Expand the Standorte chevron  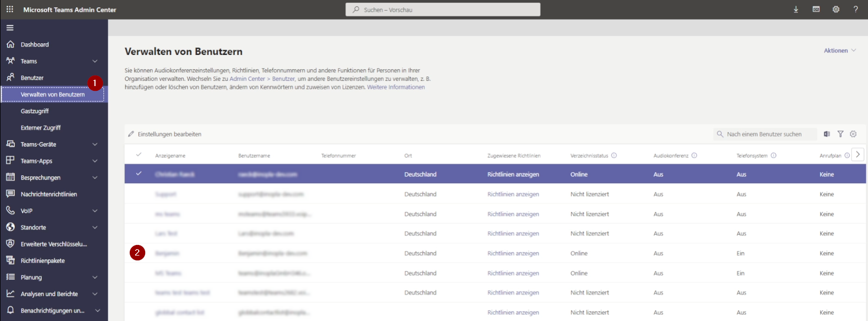[95, 228]
